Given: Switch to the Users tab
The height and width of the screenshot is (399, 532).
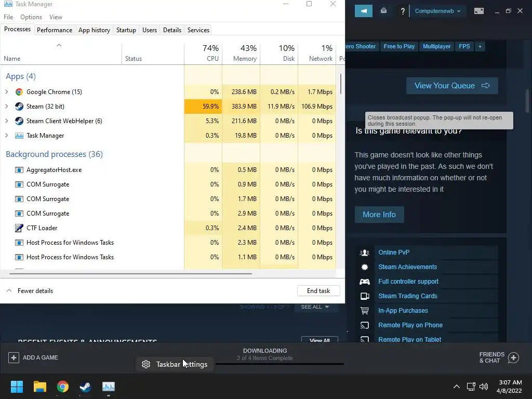Looking at the screenshot, I should (150, 30).
